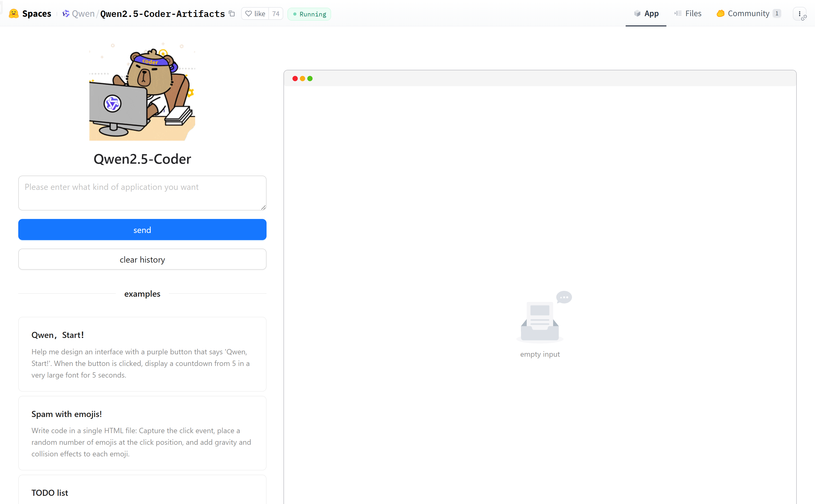
Task: Click the Hugging Face Spaces logo icon
Action: click(14, 14)
